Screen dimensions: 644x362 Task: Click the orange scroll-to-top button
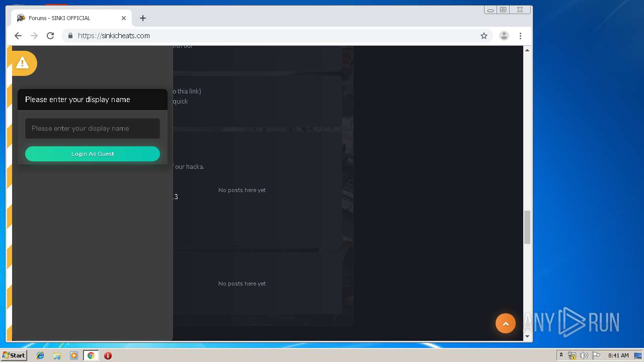[x=506, y=323]
